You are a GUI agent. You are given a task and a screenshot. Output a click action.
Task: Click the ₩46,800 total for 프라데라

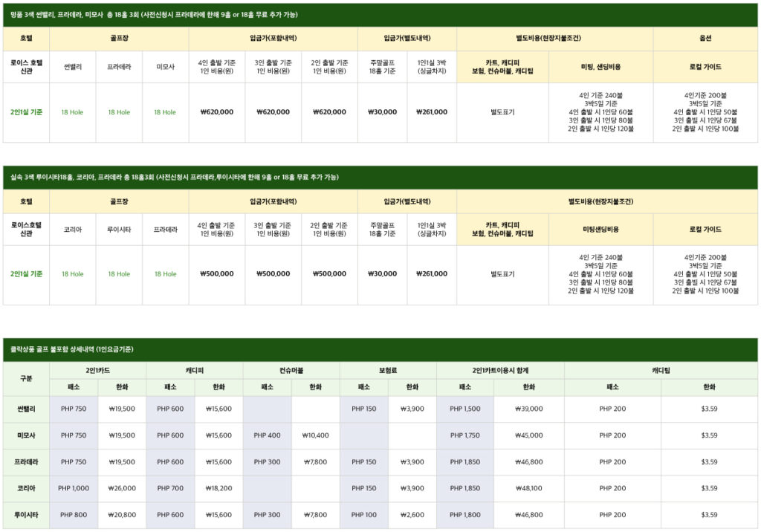tap(529, 461)
